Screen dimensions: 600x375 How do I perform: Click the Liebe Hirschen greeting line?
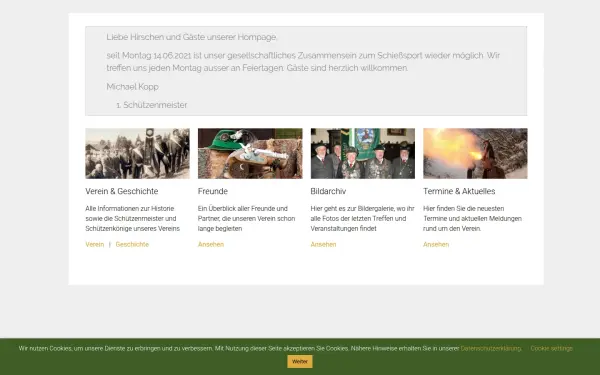pyautogui.click(x=192, y=37)
